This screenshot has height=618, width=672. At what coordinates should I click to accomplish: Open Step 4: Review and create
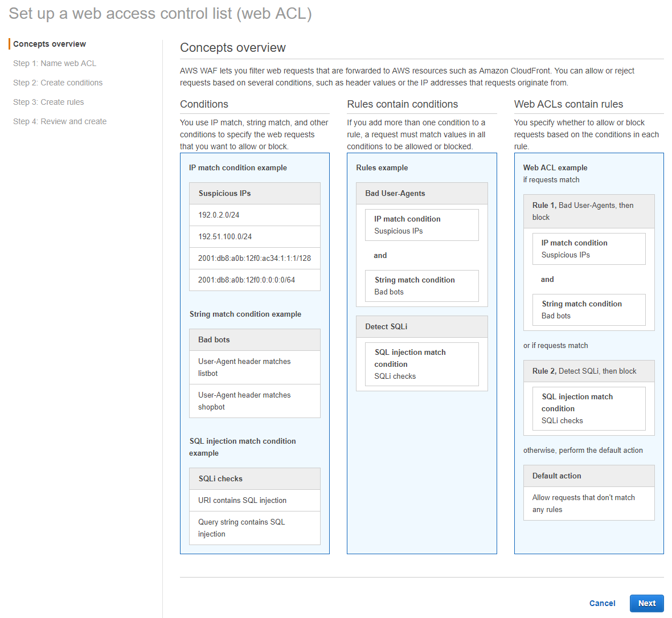point(60,121)
